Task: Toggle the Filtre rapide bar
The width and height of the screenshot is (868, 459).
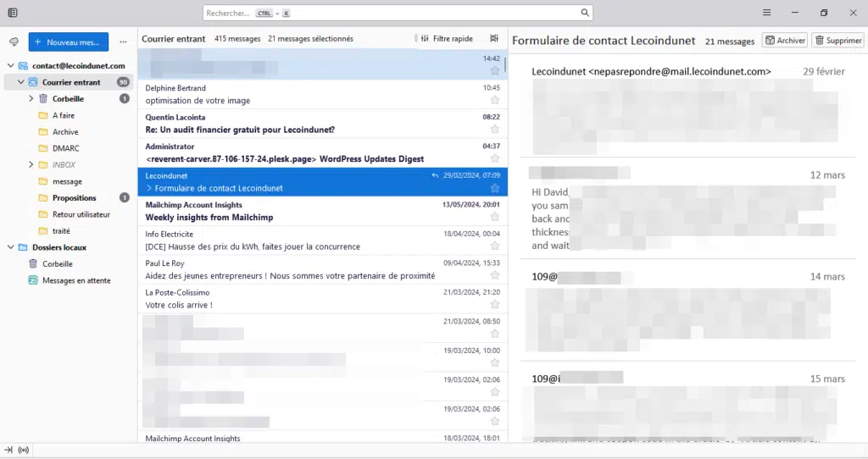Action: (447, 38)
